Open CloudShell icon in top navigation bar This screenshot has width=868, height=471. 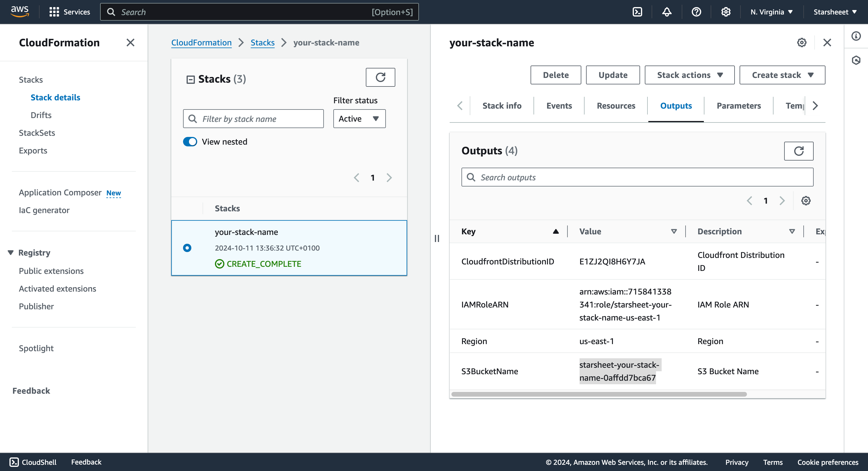point(637,12)
